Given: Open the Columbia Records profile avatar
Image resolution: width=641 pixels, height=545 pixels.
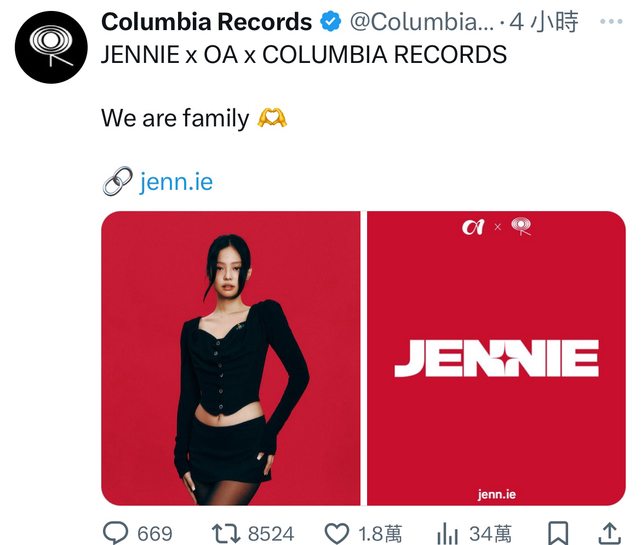Looking at the screenshot, I should 51,47.
